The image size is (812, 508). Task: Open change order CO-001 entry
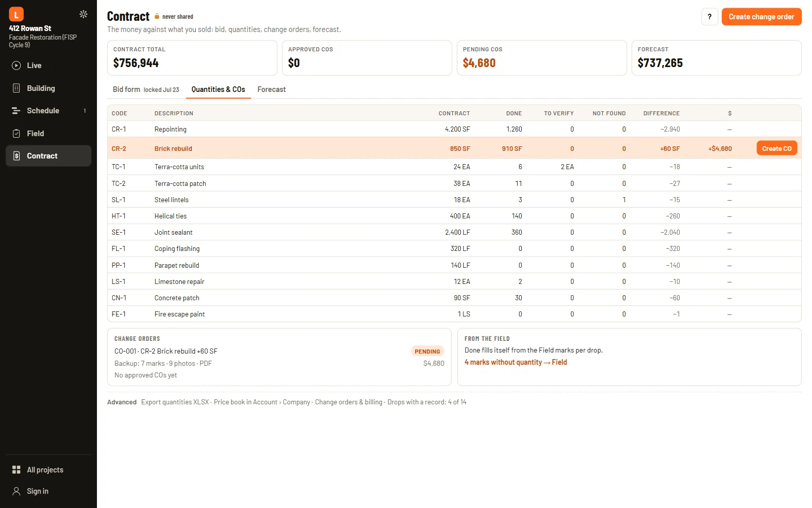pyautogui.click(x=166, y=351)
